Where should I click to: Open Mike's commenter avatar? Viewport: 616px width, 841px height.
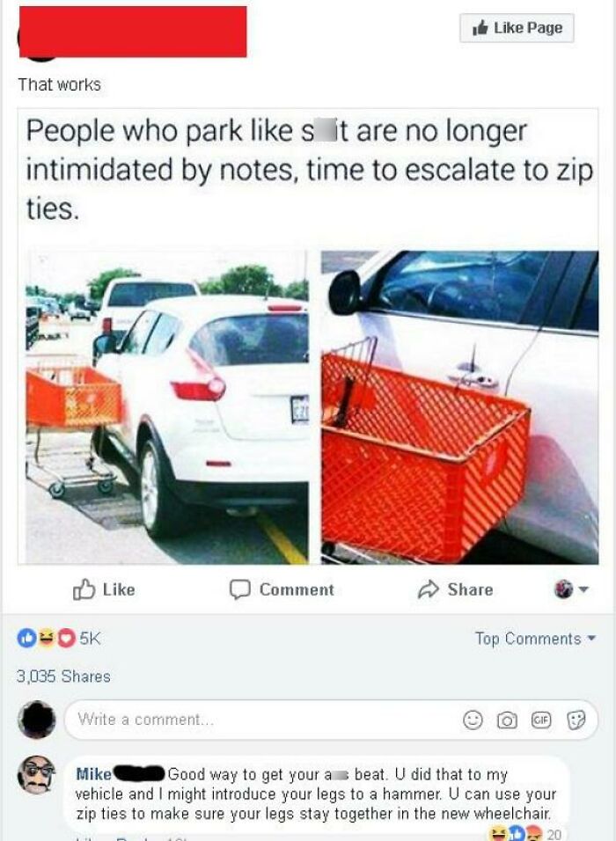(x=36, y=775)
